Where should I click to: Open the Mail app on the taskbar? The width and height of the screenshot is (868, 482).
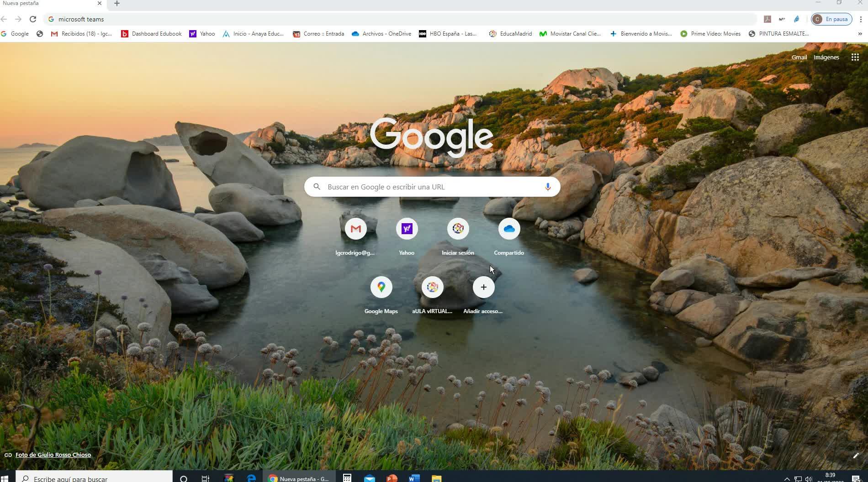pyautogui.click(x=370, y=478)
